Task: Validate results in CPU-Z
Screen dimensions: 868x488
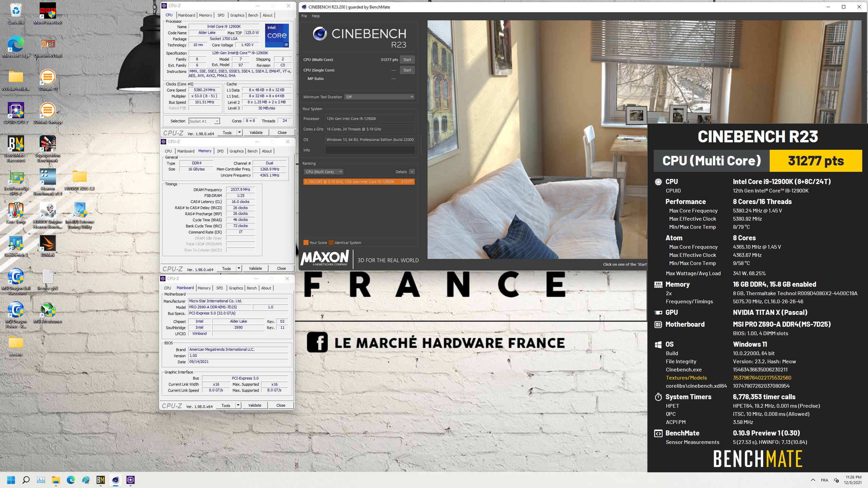Action: (x=256, y=133)
